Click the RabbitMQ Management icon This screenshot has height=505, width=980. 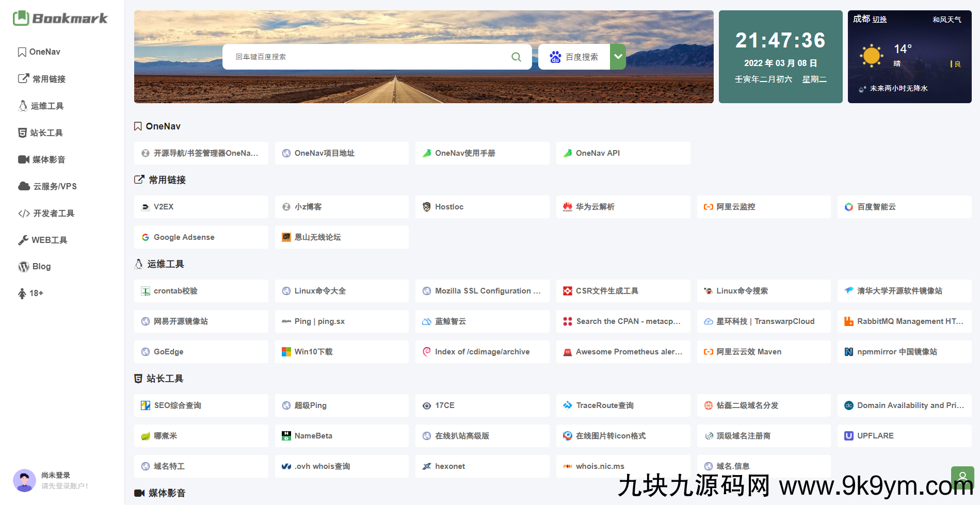[x=848, y=321]
